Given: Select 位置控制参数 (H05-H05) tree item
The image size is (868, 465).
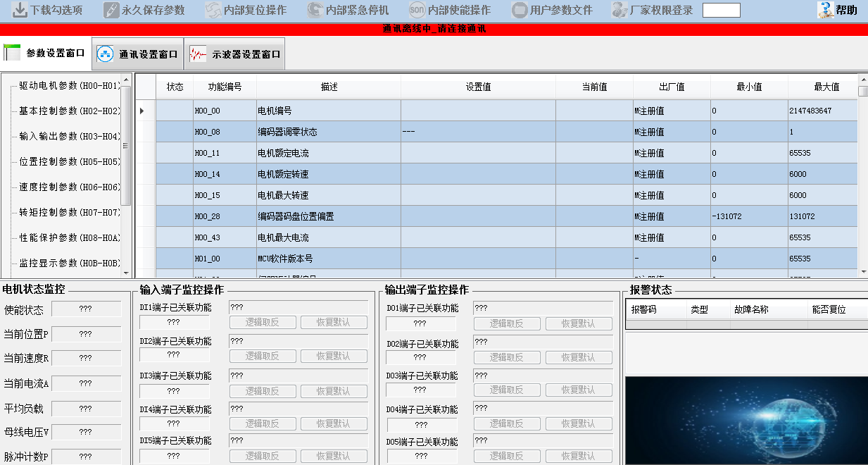Looking at the screenshot, I should (70, 161).
